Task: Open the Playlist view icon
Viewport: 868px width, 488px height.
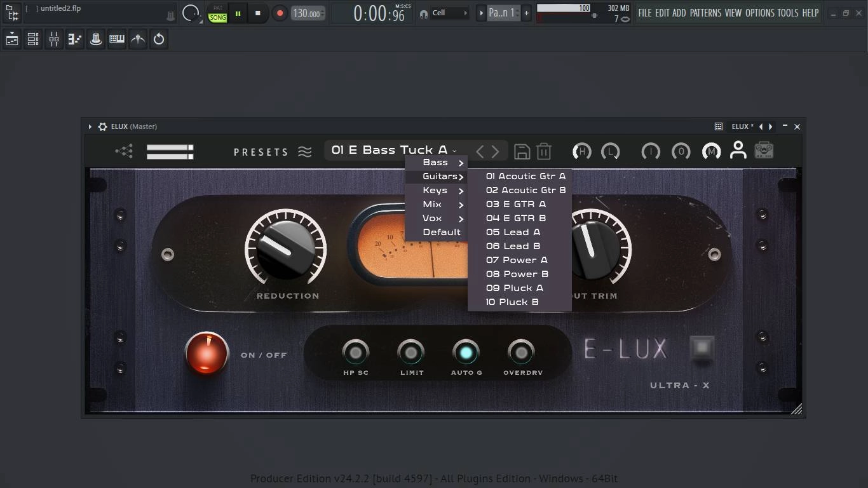Action: click(x=12, y=39)
